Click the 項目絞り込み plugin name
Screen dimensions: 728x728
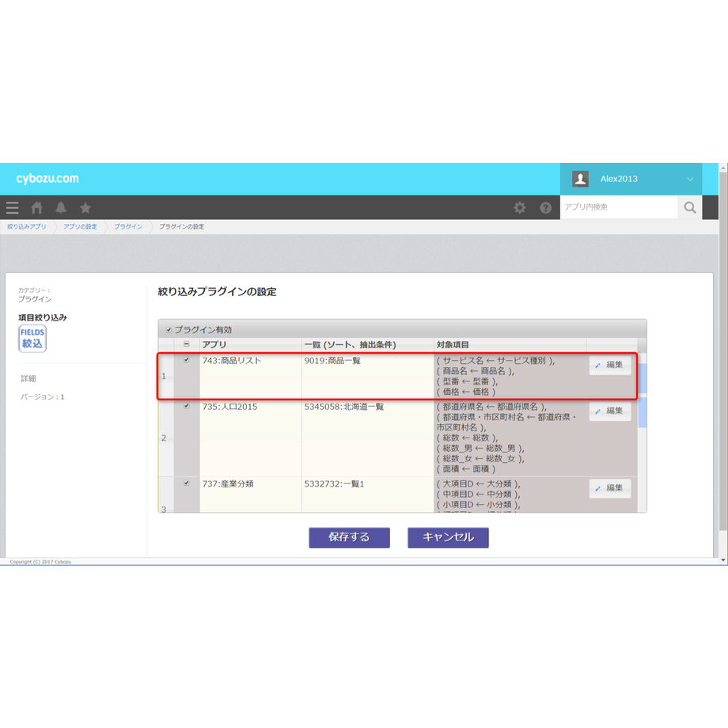coord(43,317)
